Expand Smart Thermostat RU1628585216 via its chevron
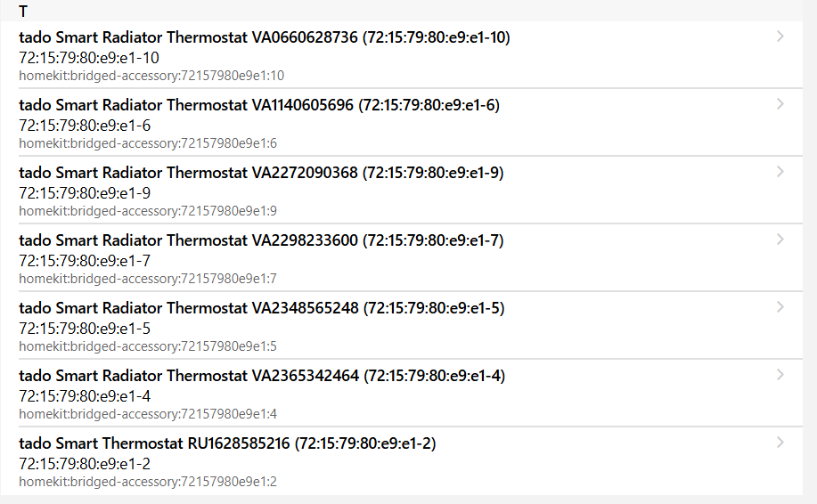This screenshot has height=504, width=817. 780,443
